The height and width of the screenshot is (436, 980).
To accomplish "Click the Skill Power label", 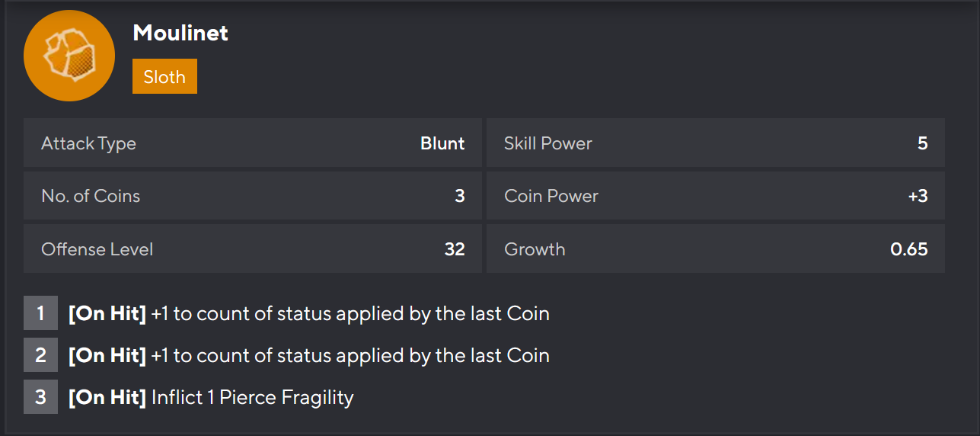I will point(548,143).
